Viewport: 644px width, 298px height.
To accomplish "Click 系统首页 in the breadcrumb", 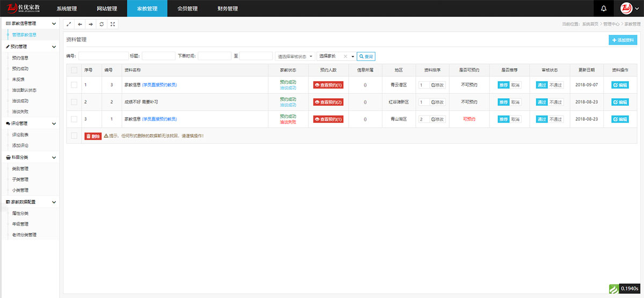I will click(x=590, y=24).
